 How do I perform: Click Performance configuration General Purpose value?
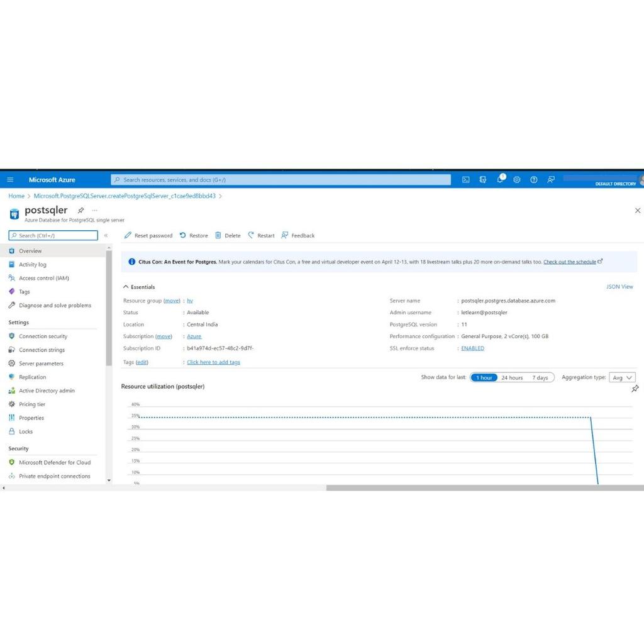click(x=504, y=336)
